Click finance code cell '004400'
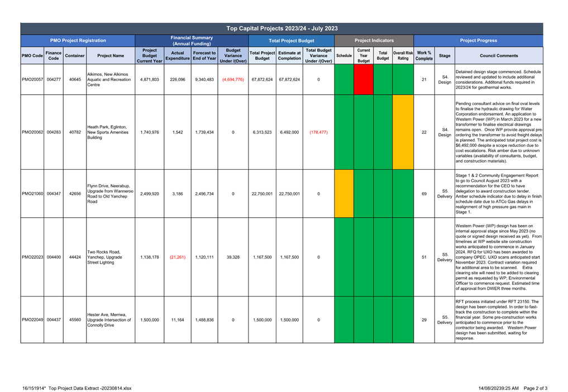Screen dimensions: 568x392 (x=54, y=257)
